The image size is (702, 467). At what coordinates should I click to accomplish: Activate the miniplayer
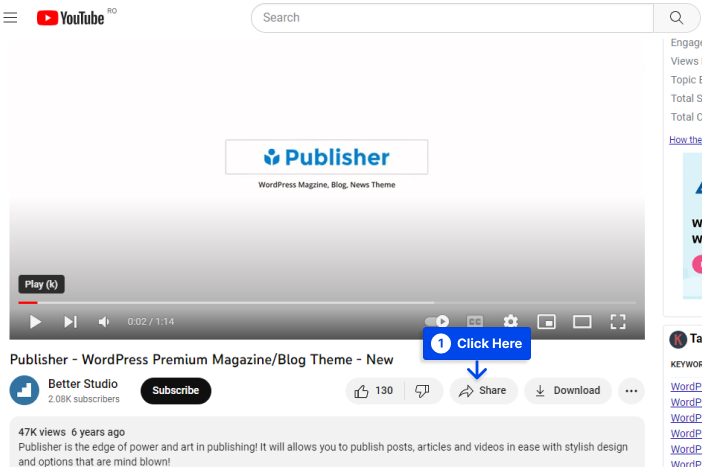coord(546,321)
